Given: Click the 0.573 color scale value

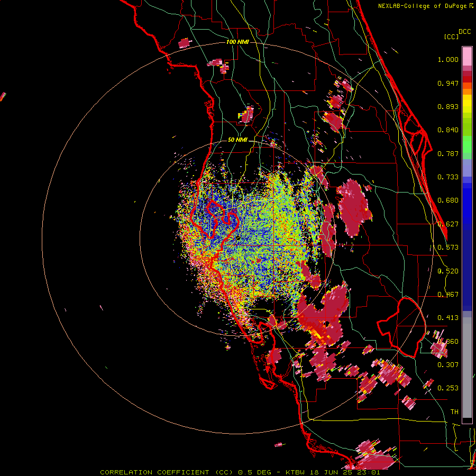Looking at the screenshot, I should (448, 248).
